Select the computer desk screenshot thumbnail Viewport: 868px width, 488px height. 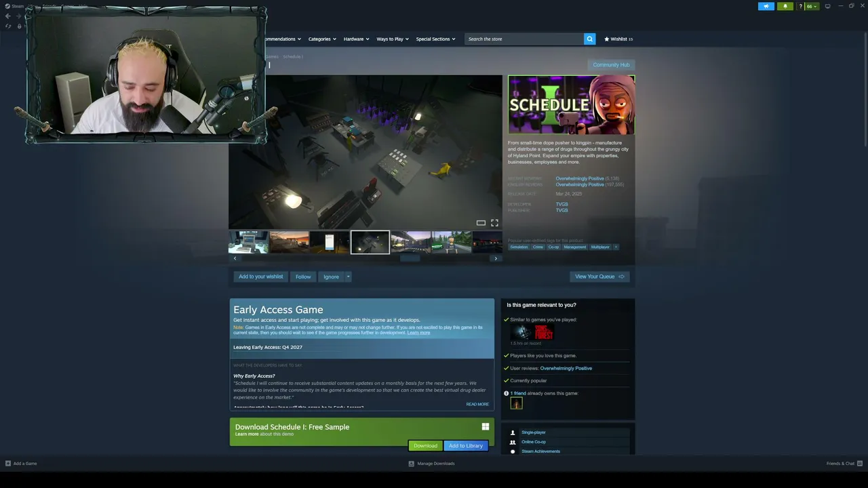[248, 242]
